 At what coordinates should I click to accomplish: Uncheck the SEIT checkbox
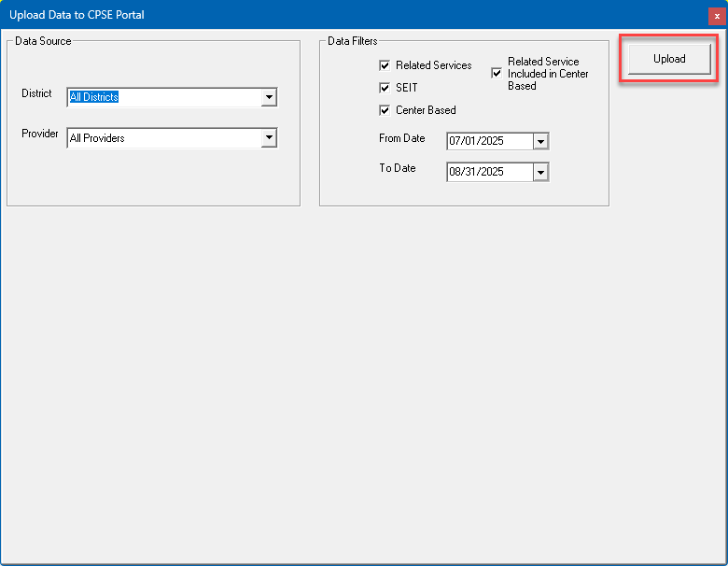[x=385, y=88]
